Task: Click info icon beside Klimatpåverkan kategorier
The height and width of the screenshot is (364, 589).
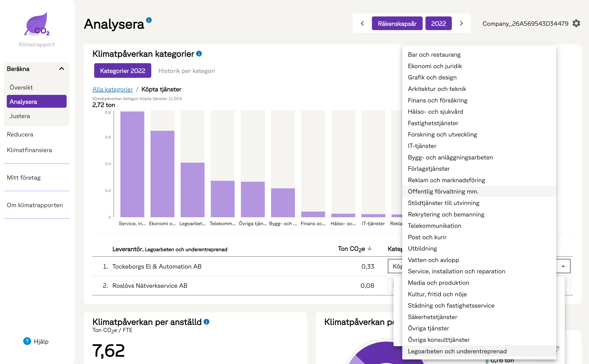Action: tap(199, 54)
